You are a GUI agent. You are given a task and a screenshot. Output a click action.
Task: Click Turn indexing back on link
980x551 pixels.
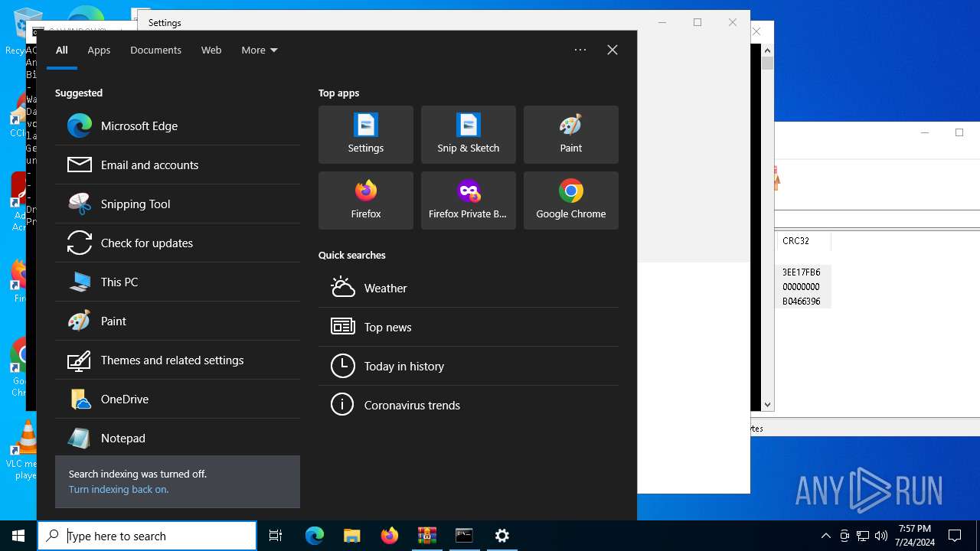coord(119,489)
